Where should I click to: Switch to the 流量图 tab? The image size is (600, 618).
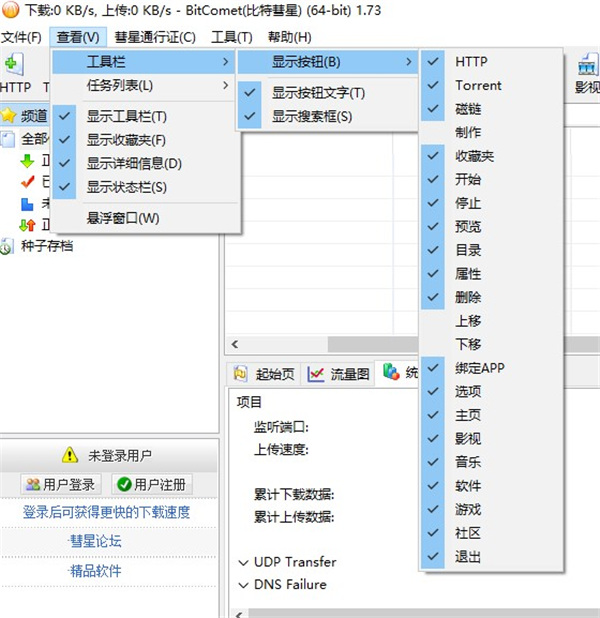point(339,374)
